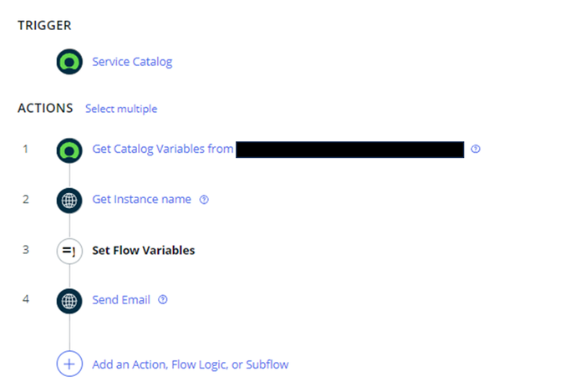Click help icon next to Get Instance name
This screenshot has width=570, height=392.
204,199
